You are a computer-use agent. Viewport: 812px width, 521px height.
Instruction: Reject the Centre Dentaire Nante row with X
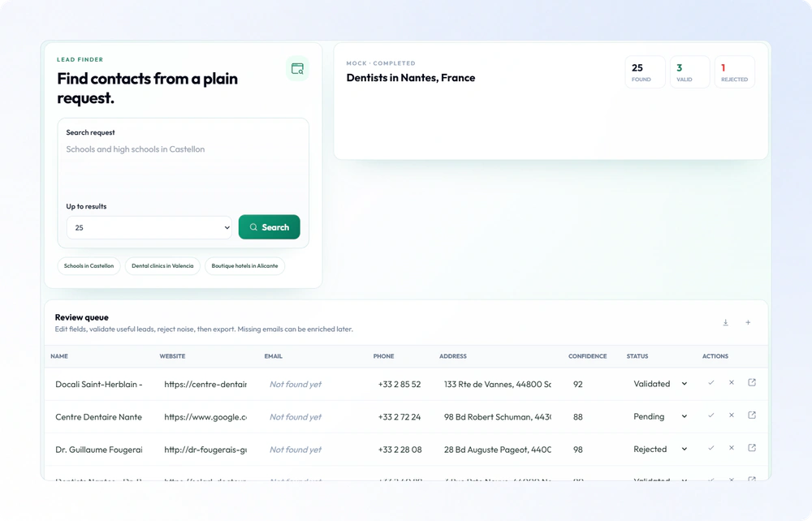pyautogui.click(x=732, y=416)
